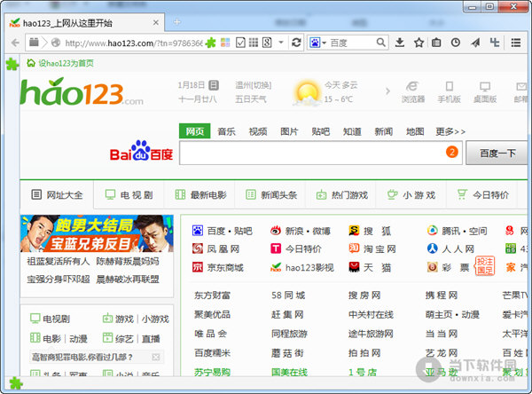This screenshot has height=394, width=532.
Task: Open the 新闻头条 navigation tab
Action: pyautogui.click(x=270, y=195)
